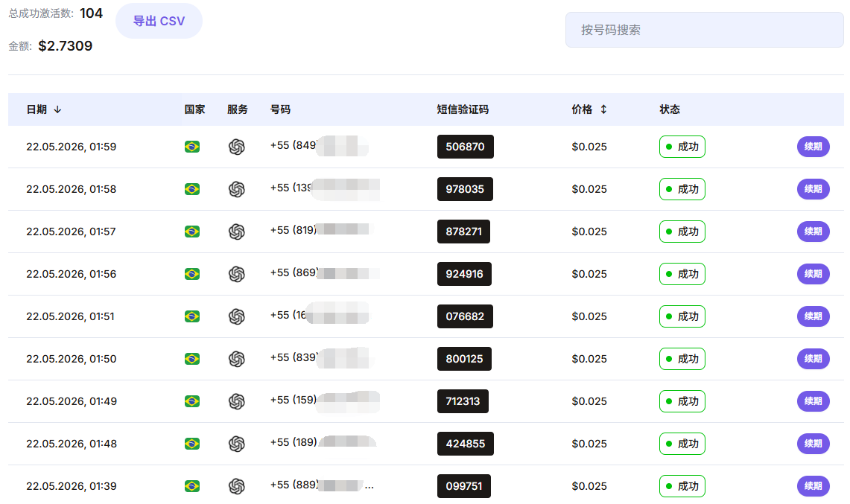Click 续期 for the 978035 code row
Screen dimensions: 850x504
813,189
